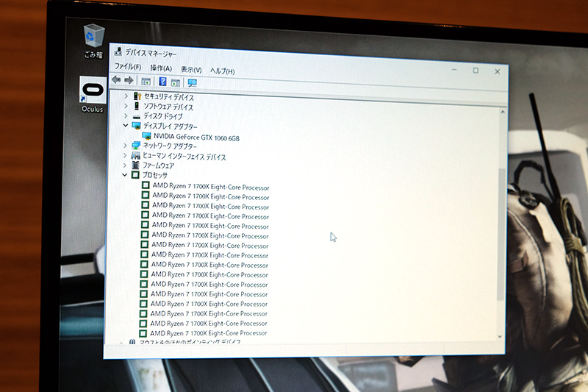
Task: Select the ソフトウェア デバイス label
Action: [x=168, y=107]
